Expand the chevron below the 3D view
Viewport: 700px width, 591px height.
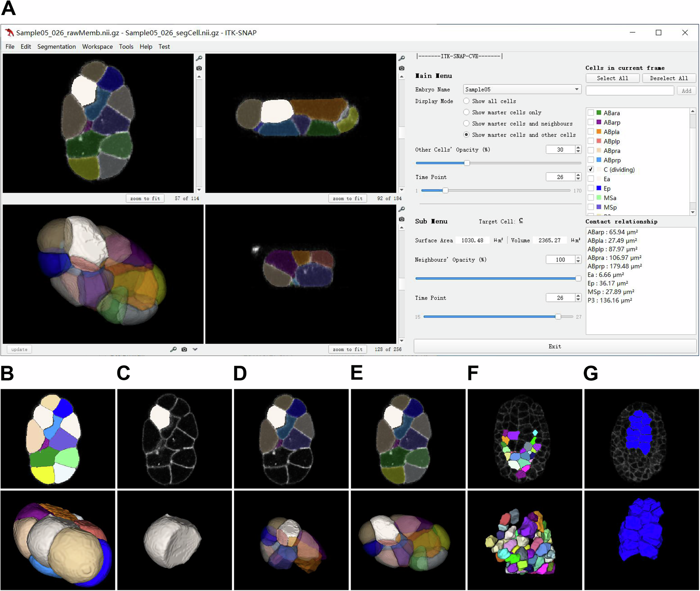[x=195, y=349]
